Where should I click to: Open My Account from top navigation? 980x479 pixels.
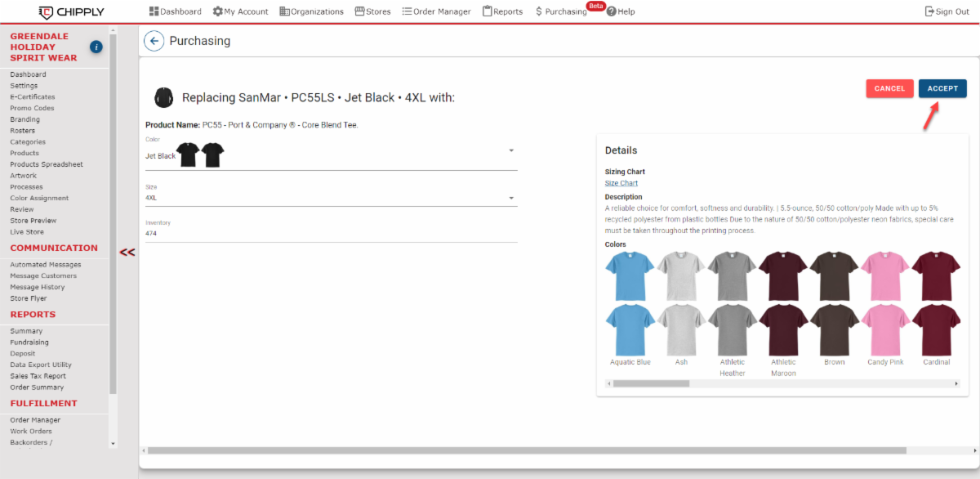click(x=240, y=11)
